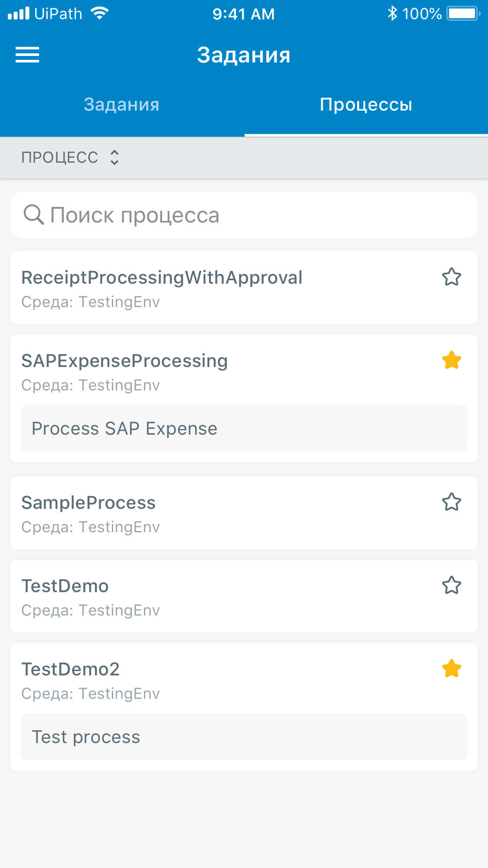
Task: Open the SAPExpenseProcessing process title
Action: tap(124, 361)
